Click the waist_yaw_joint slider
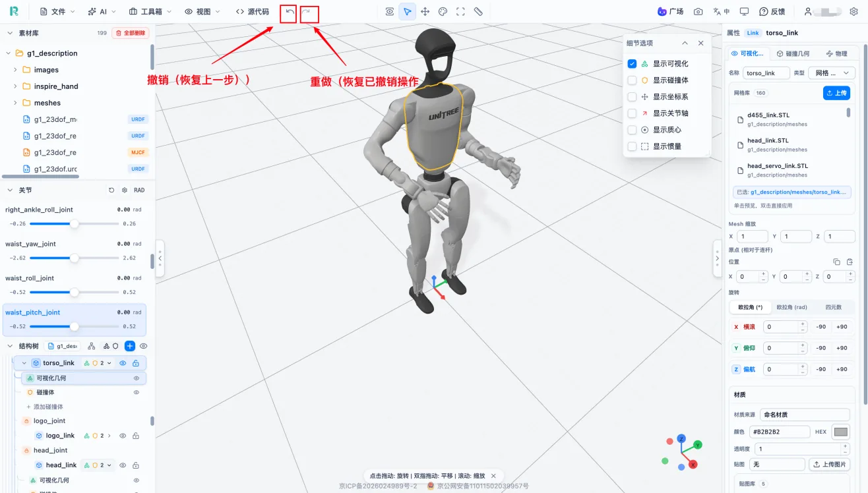The height and width of the screenshot is (493, 868). (x=75, y=258)
